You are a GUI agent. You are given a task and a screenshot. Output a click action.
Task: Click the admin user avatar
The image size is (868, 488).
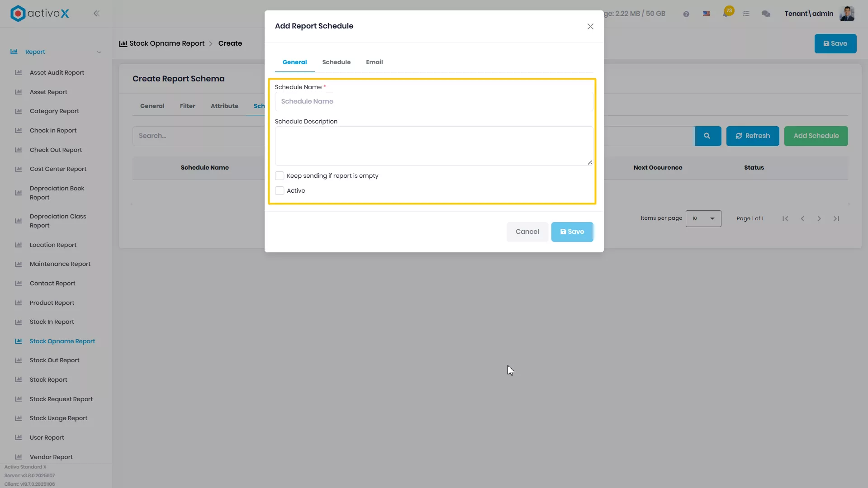(x=847, y=14)
